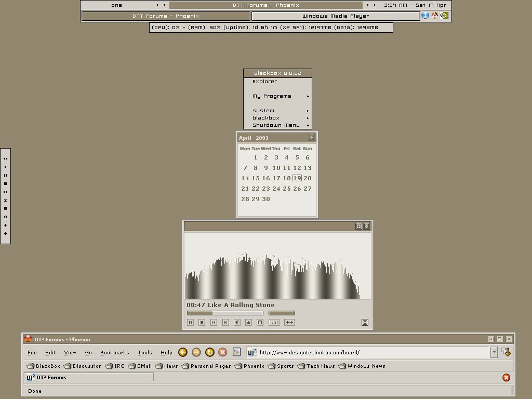Image resolution: width=532 pixels, height=399 pixels.
Task: Switch to Windows Media Player taskbar button
Action: (x=336, y=16)
